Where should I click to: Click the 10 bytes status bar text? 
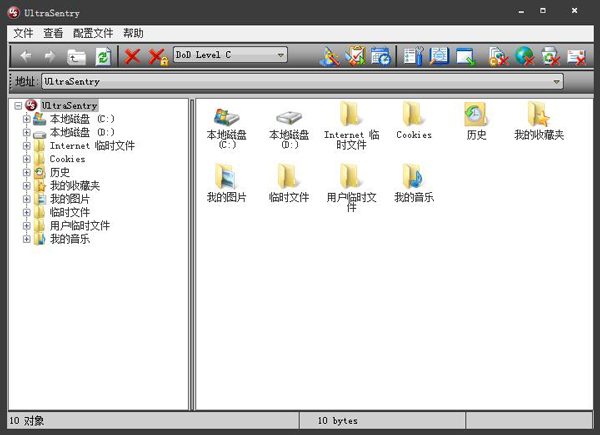pos(338,421)
